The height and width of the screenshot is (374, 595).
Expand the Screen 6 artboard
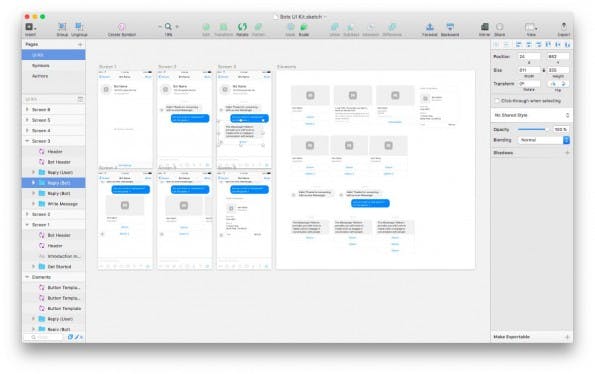27,110
